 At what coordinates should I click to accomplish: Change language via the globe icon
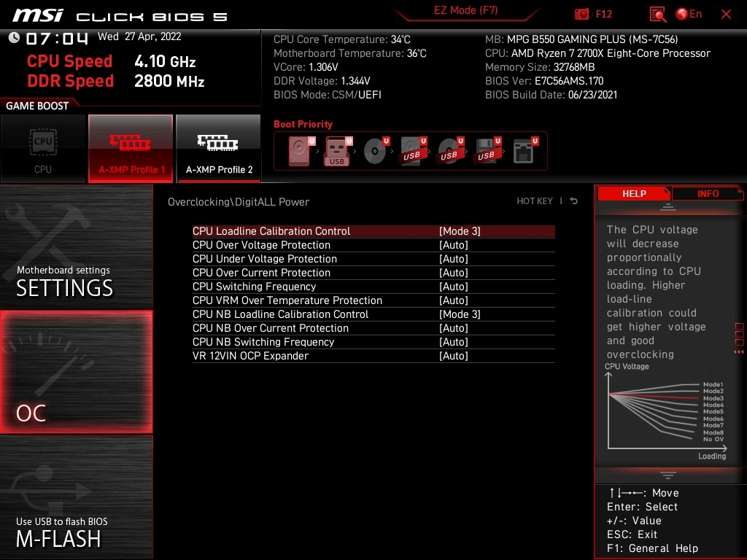688,14
